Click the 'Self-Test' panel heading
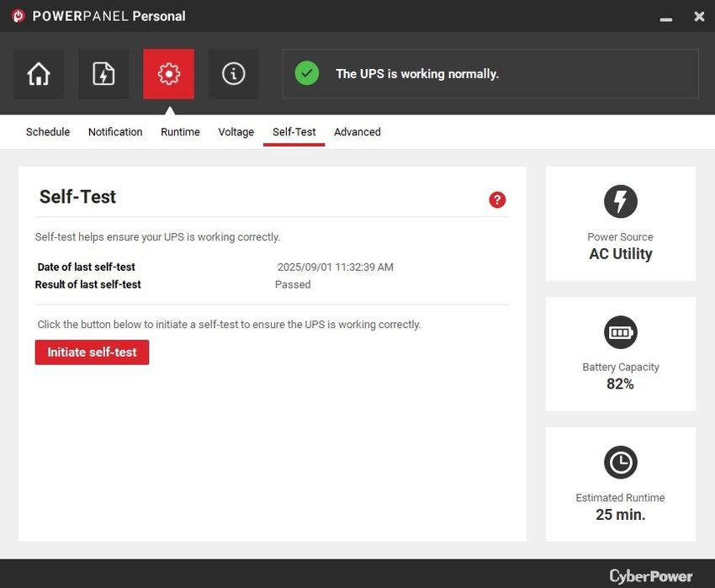 pos(77,197)
